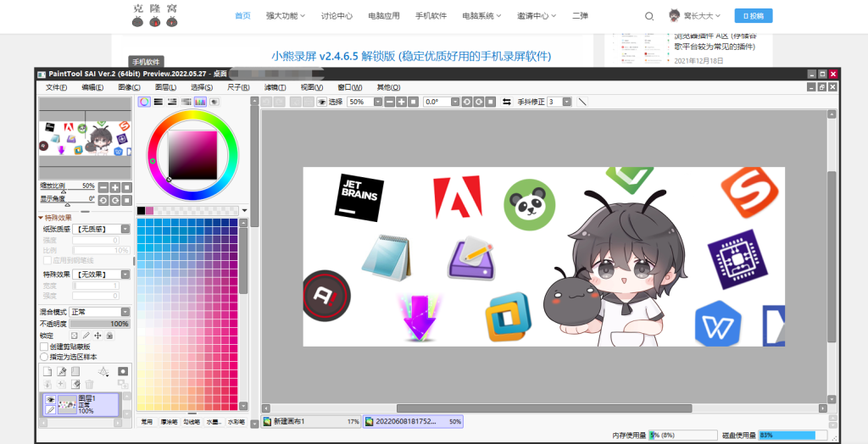Open the 编辑(E) menu
Image resolution: width=868 pixels, height=444 pixels.
(x=92, y=87)
